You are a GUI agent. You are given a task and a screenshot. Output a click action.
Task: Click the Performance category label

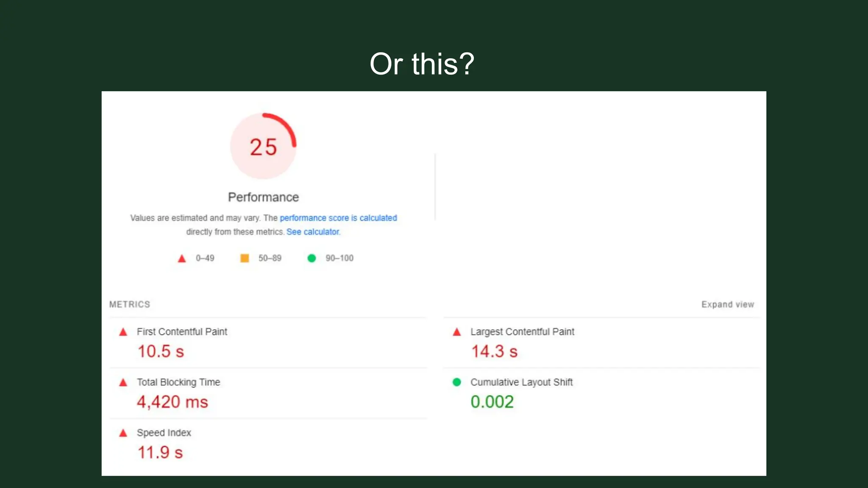[x=263, y=197]
